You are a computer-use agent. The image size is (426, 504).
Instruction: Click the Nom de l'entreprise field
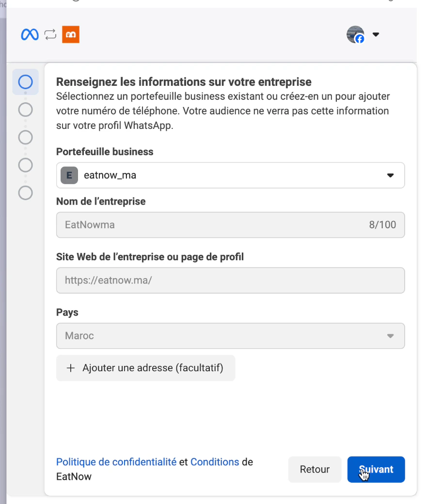click(231, 225)
